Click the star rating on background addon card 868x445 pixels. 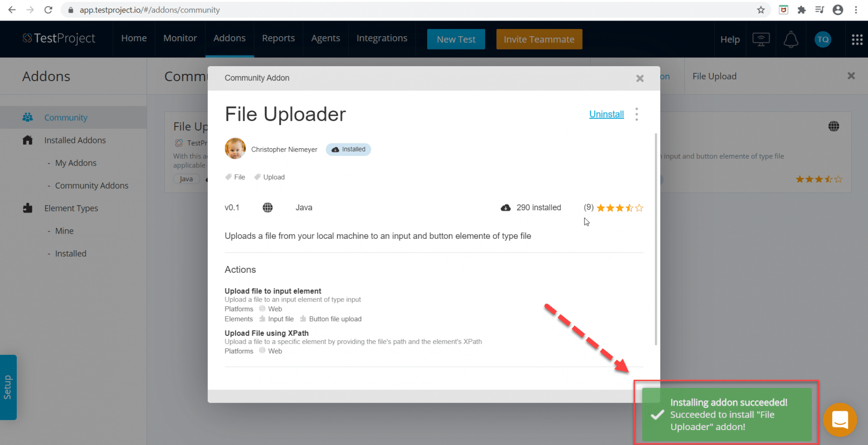[819, 179]
